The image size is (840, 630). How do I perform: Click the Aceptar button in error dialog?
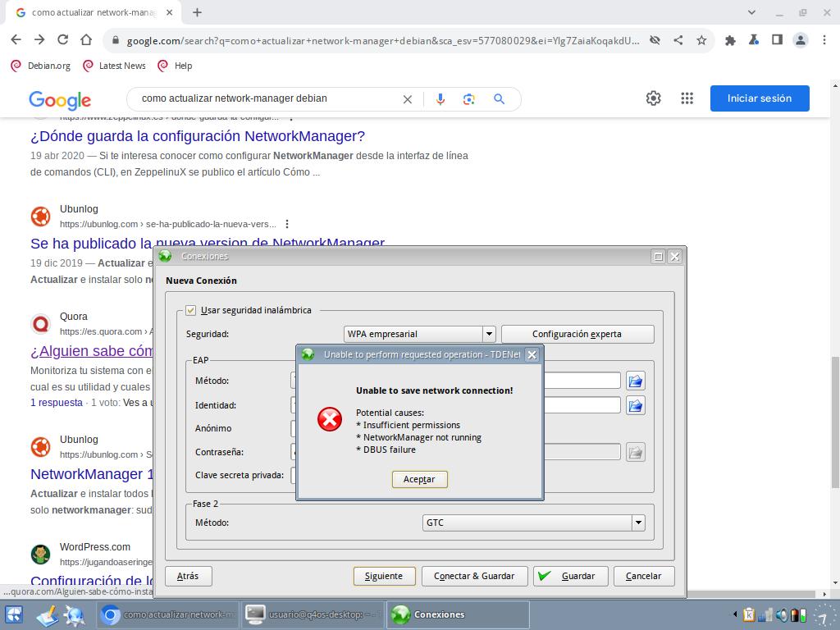pyautogui.click(x=419, y=479)
